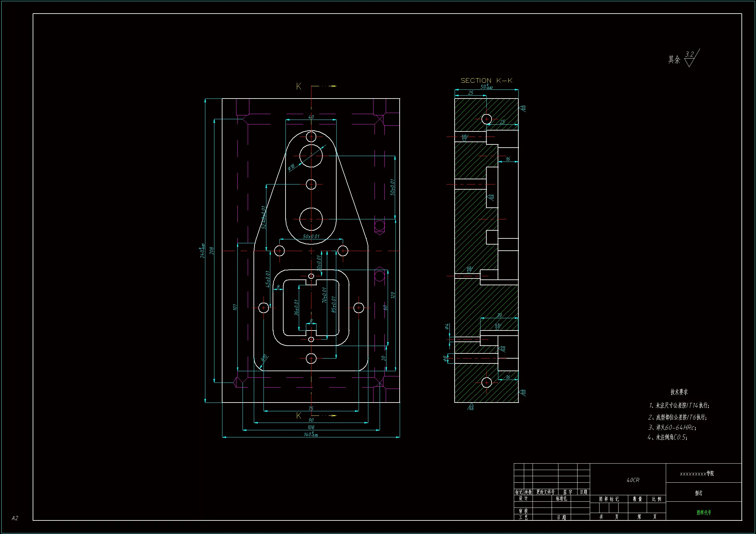756x534 pixels.
Task: Click the SECTION K-K view title
Action: [x=486, y=81]
